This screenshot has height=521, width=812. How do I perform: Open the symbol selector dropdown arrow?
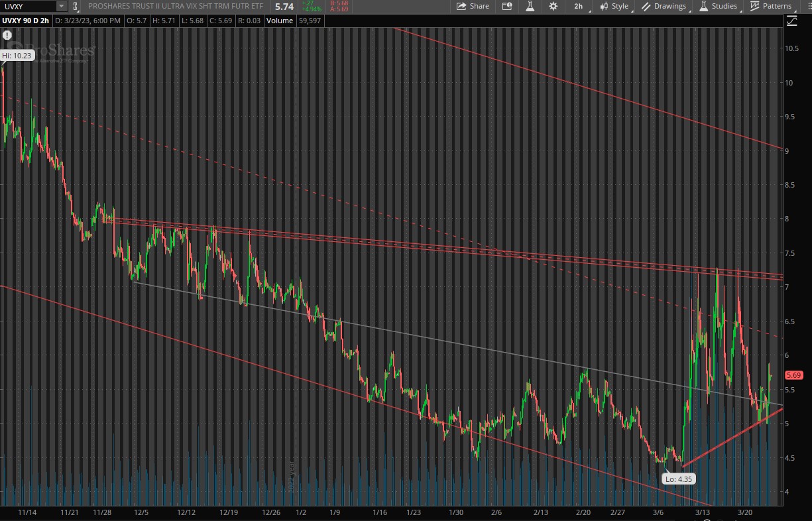click(62, 6)
